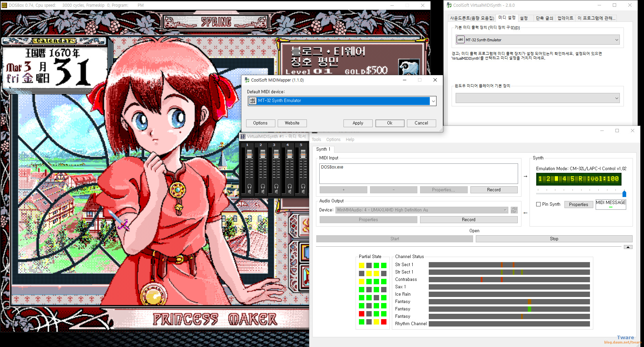Mute mixer channel 4 speaker toggle
Viewport: 644px width, 347px height.
point(290,192)
